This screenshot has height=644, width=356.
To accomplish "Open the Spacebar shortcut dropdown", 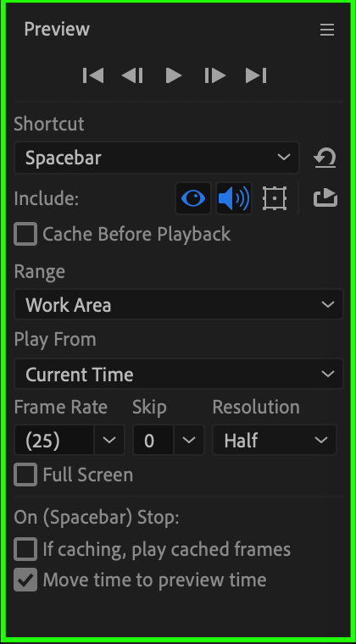I will click(157, 158).
